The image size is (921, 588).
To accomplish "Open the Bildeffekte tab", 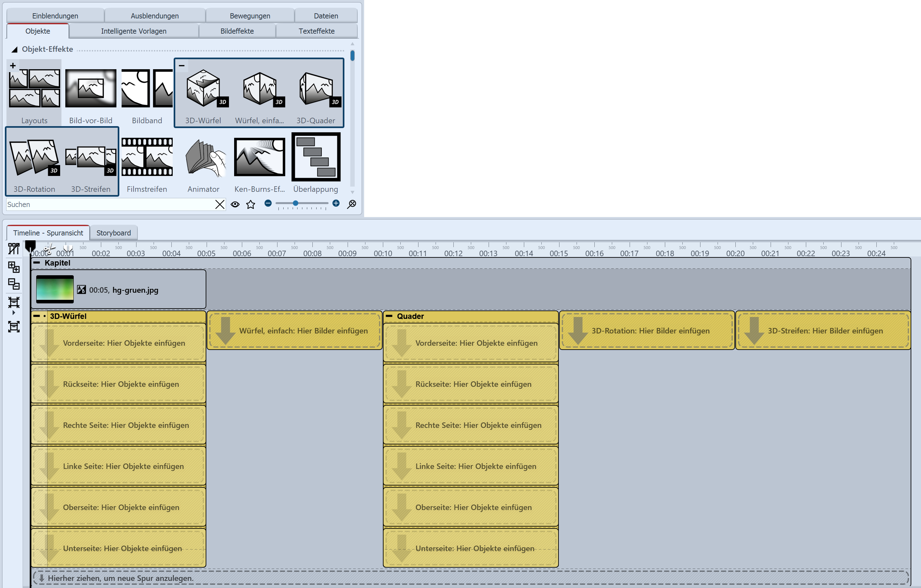I will [x=237, y=31].
